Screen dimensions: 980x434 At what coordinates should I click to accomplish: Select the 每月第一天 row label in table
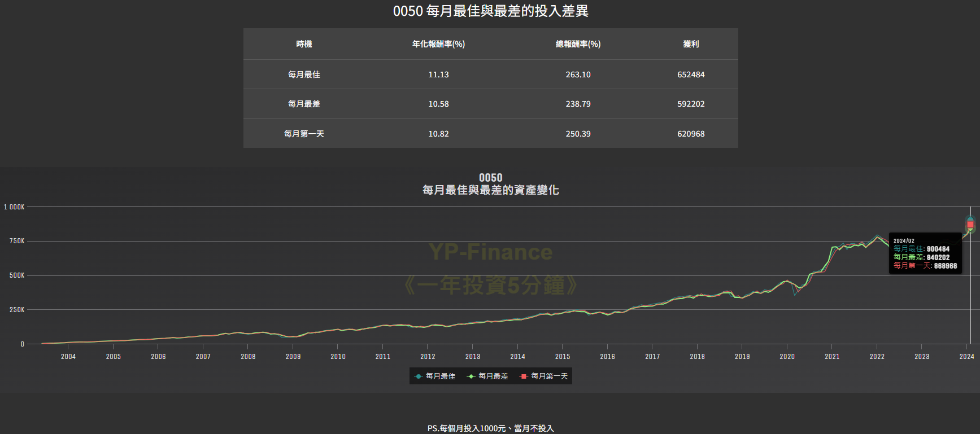[x=304, y=134]
